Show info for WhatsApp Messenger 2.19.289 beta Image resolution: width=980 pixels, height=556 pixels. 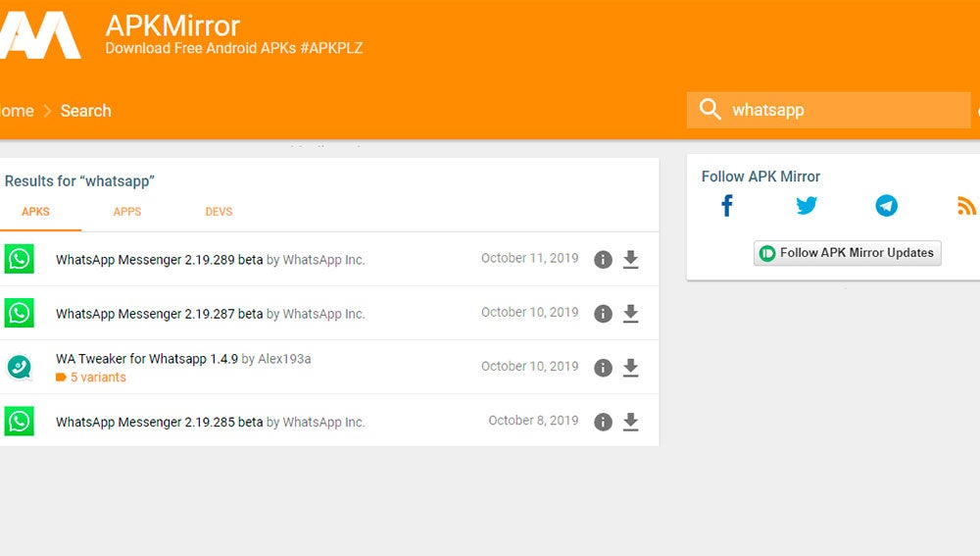(603, 260)
